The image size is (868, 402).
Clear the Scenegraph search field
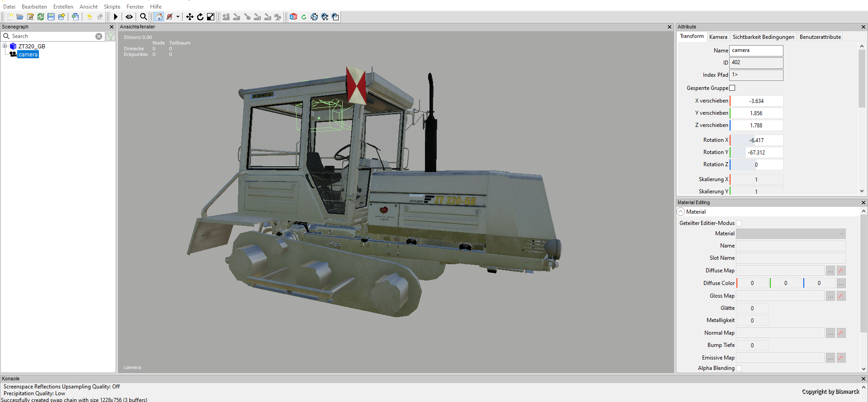pos(99,36)
